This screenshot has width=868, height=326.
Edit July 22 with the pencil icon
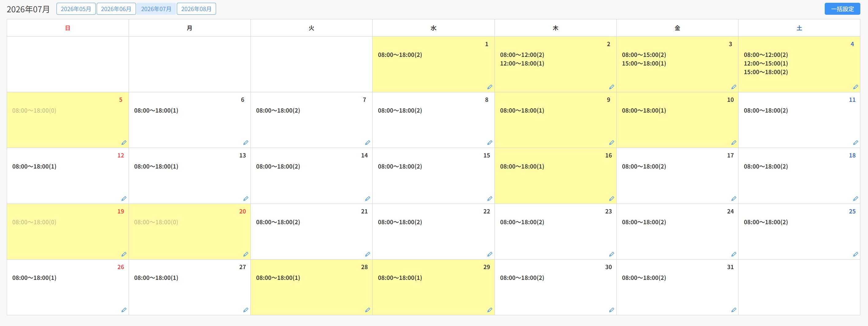[x=490, y=254]
